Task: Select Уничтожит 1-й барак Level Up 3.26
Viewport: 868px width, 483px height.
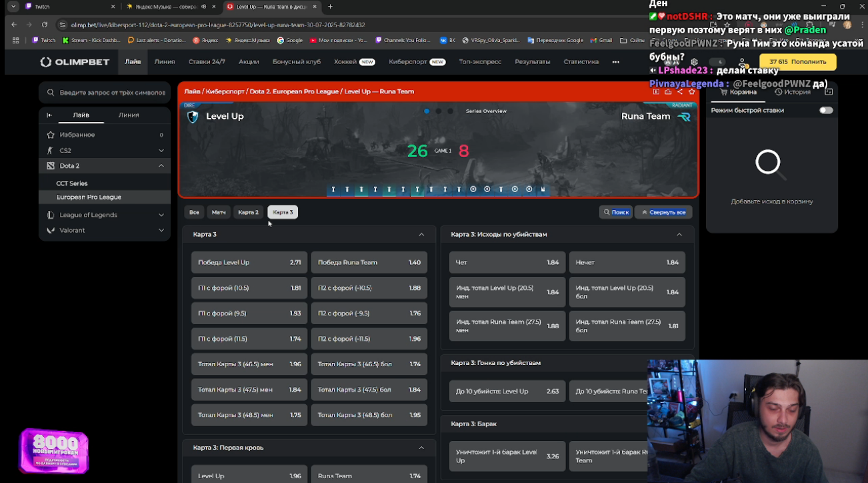Action: pyautogui.click(x=507, y=456)
